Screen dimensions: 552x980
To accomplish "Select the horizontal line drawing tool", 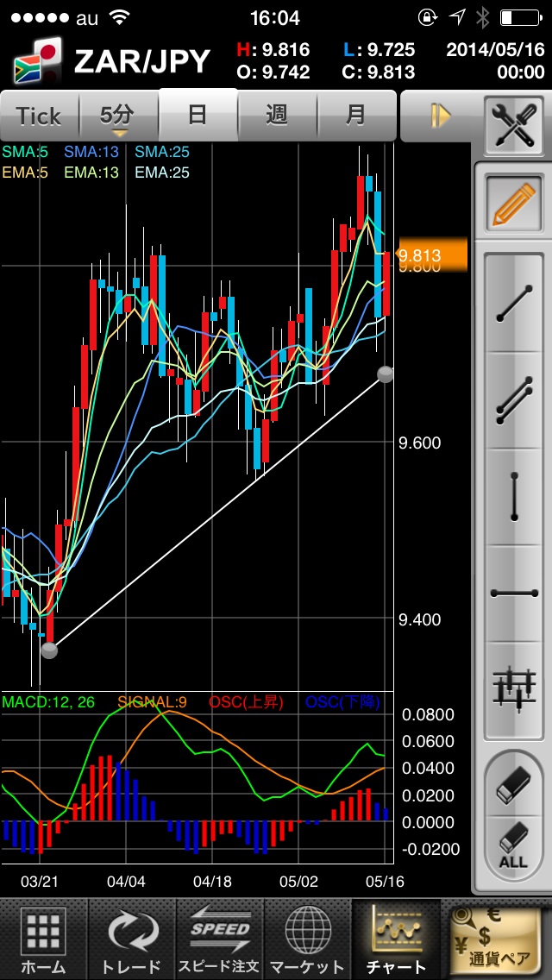I will click(x=514, y=594).
